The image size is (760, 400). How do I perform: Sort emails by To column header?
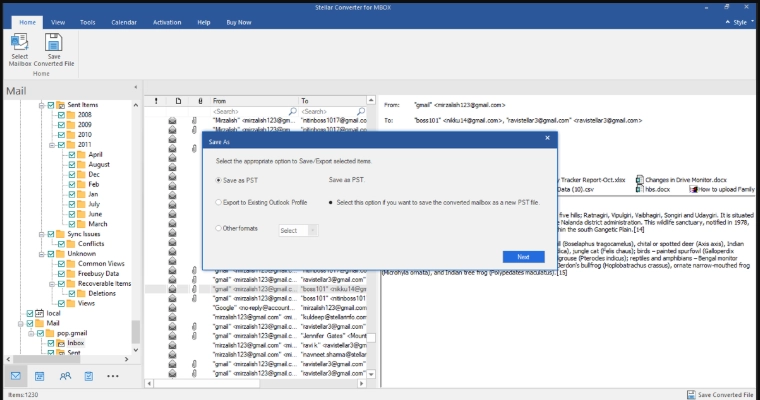tap(332, 101)
